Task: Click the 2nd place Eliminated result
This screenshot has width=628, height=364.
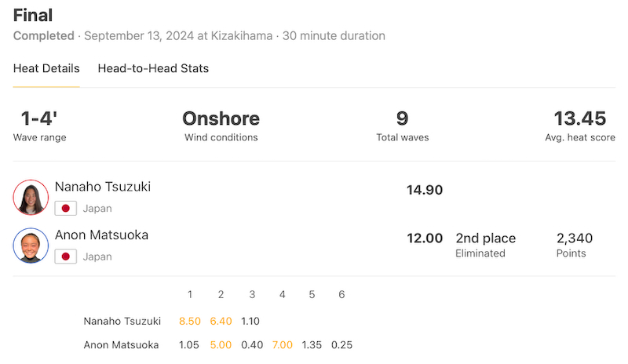Action: tap(485, 245)
